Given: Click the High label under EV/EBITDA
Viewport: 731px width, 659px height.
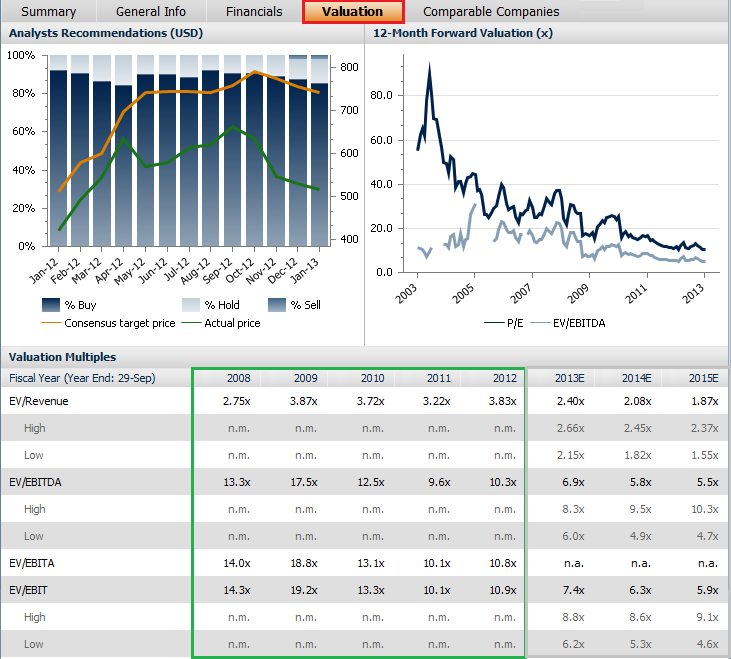Looking at the screenshot, I should tap(34, 509).
